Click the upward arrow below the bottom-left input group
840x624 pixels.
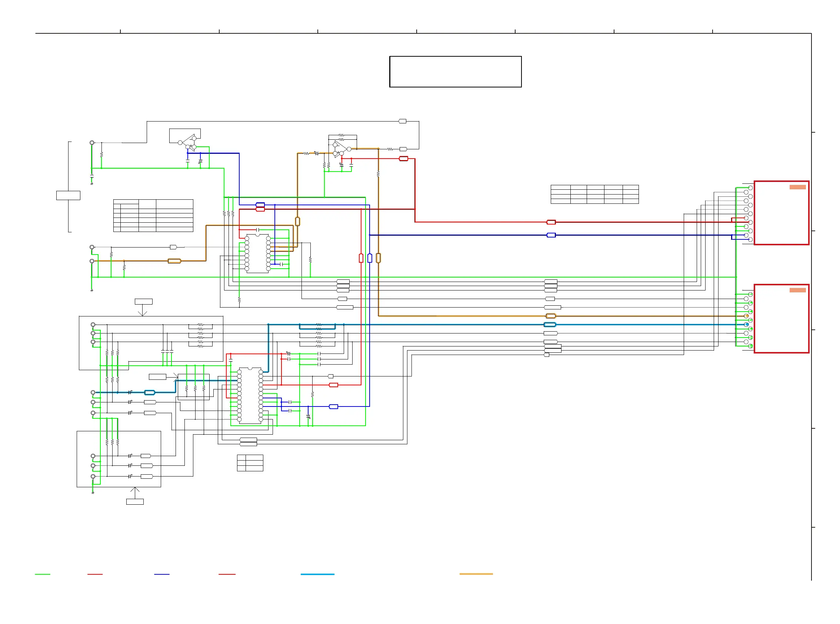click(135, 493)
